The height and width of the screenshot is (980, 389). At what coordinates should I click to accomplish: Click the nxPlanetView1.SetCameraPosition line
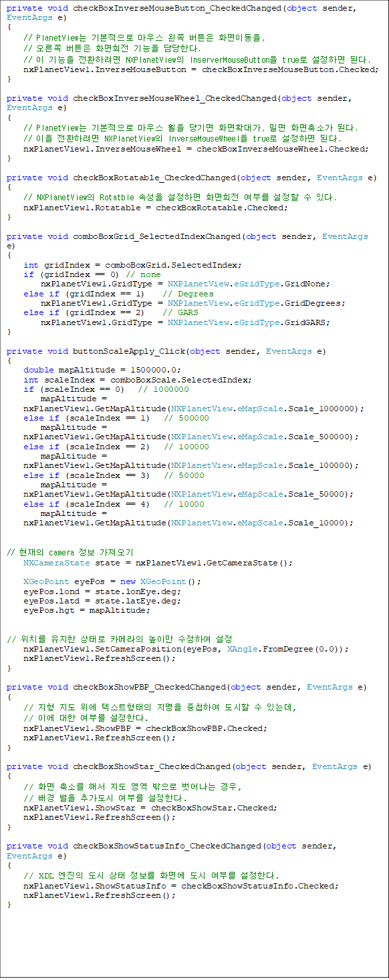click(186, 649)
